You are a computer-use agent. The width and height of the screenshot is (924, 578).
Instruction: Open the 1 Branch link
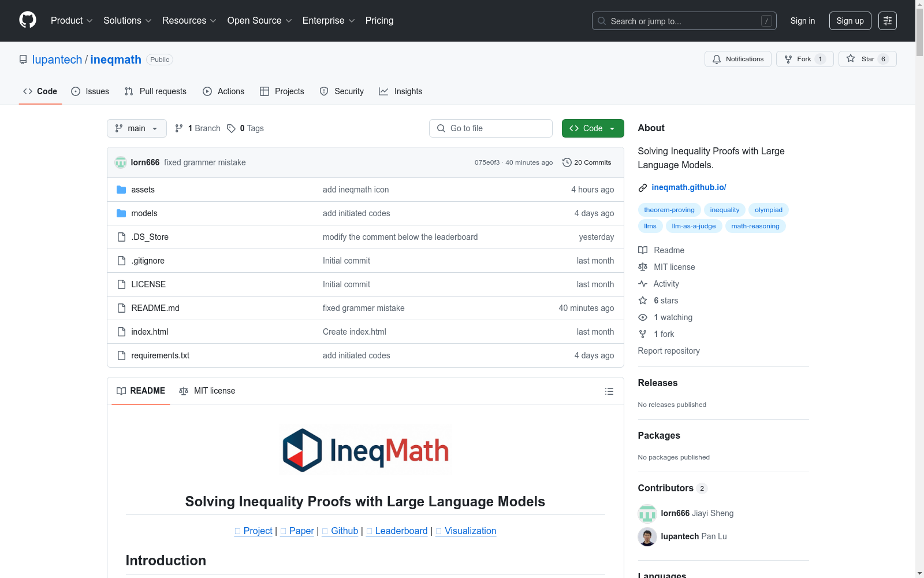[198, 128]
